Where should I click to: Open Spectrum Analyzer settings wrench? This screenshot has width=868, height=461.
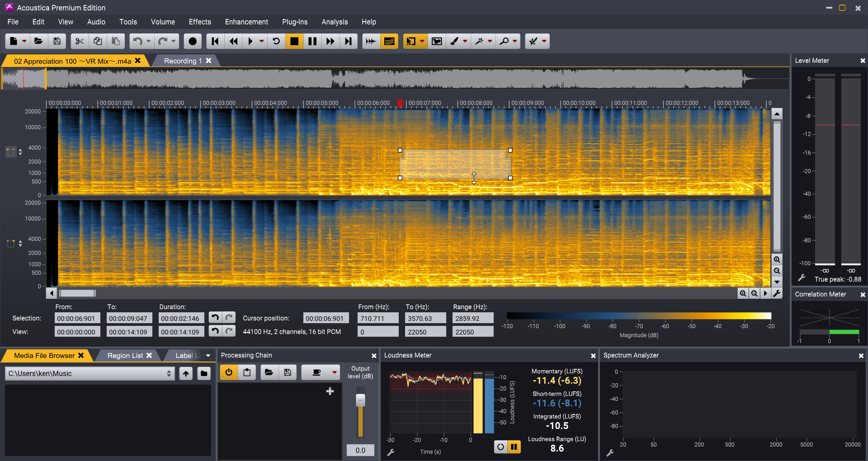click(610, 452)
